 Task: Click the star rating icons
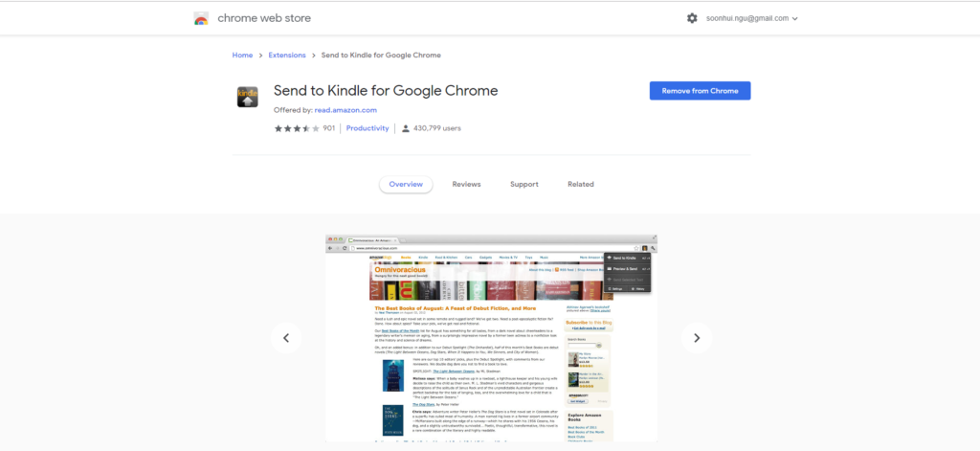click(297, 128)
